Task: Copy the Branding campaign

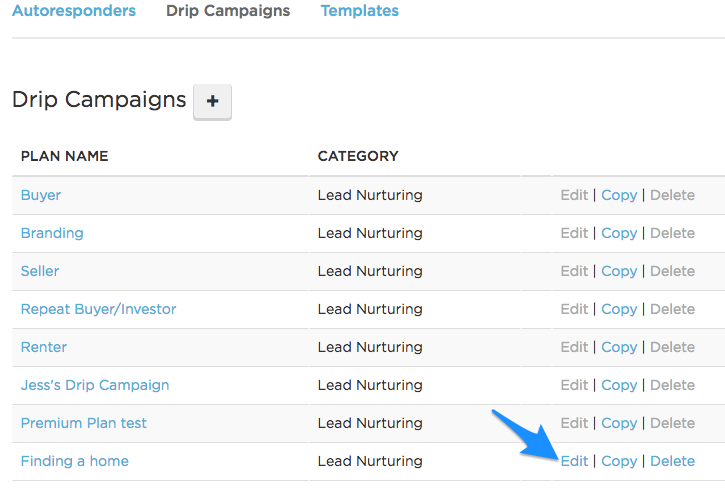Action: point(619,233)
